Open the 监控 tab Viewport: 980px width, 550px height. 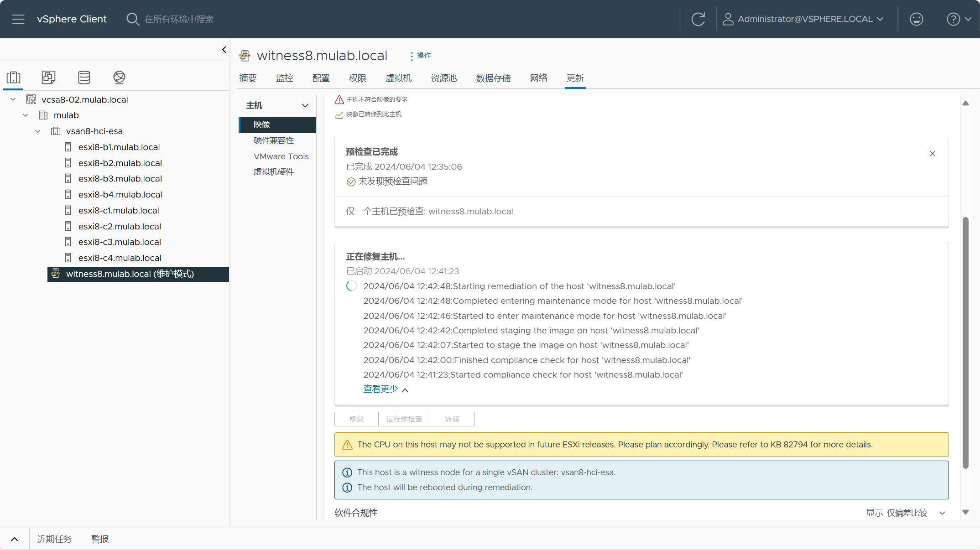(284, 78)
